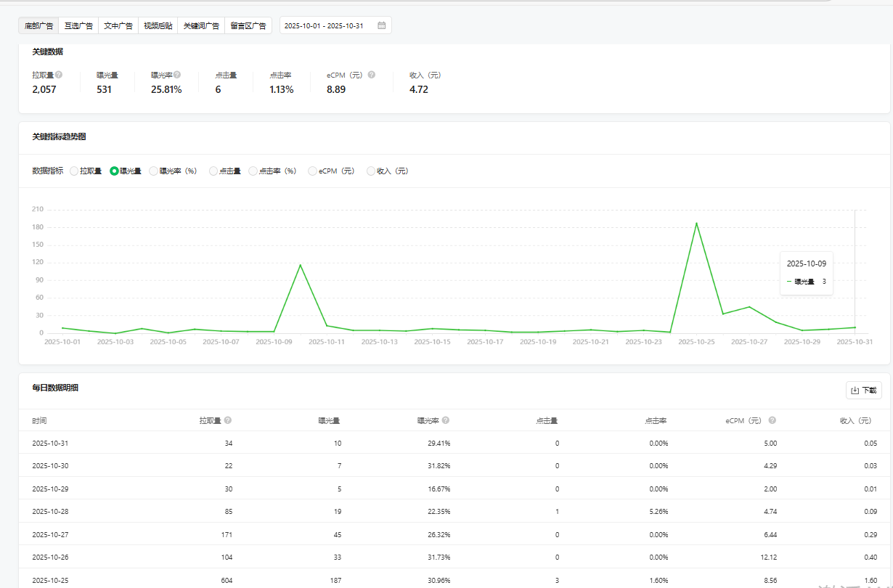Viewport: 893px width, 588px height.
Task: Click 拉取量 help icon in table header
Action: coord(228,420)
